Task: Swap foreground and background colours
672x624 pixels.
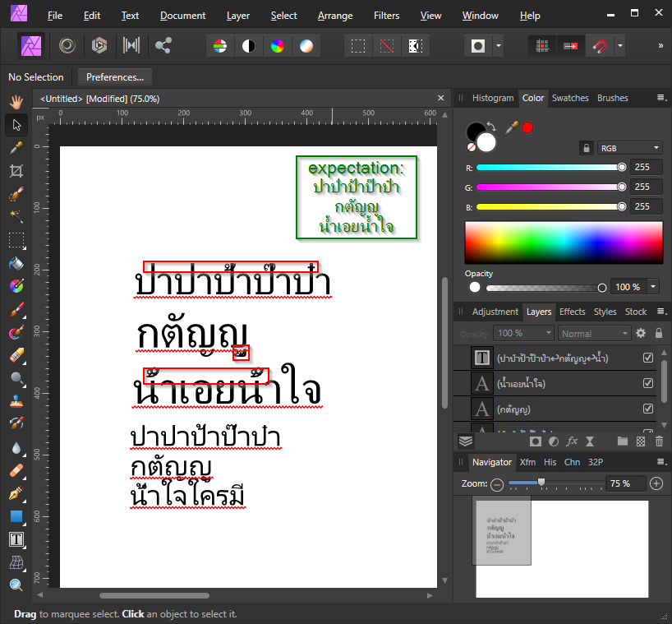Action: point(491,127)
